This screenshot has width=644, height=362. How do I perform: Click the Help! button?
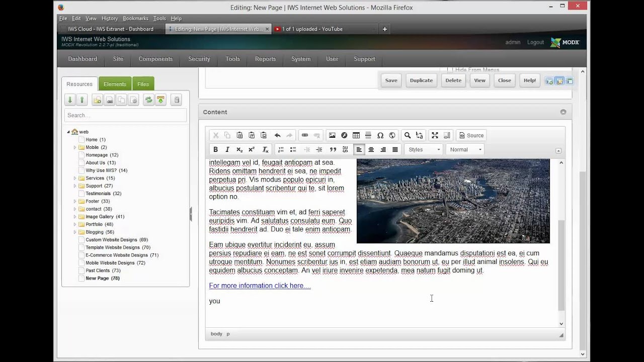click(x=530, y=80)
